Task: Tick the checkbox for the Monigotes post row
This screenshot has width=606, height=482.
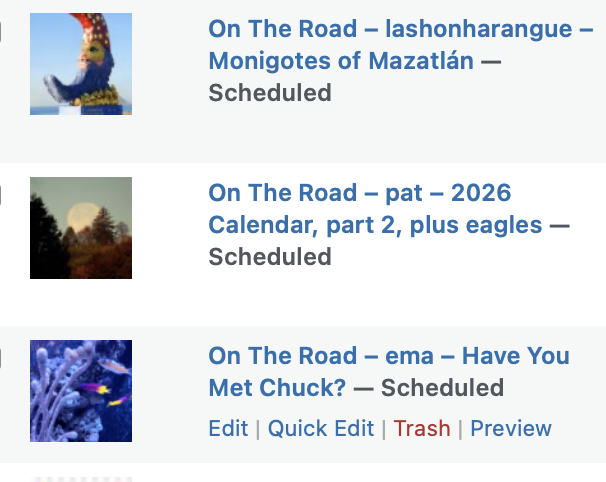Action: [x=1, y=31]
